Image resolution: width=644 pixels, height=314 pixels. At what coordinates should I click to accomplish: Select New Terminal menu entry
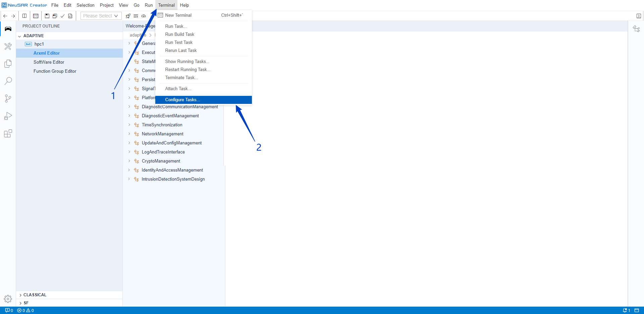coord(178,15)
